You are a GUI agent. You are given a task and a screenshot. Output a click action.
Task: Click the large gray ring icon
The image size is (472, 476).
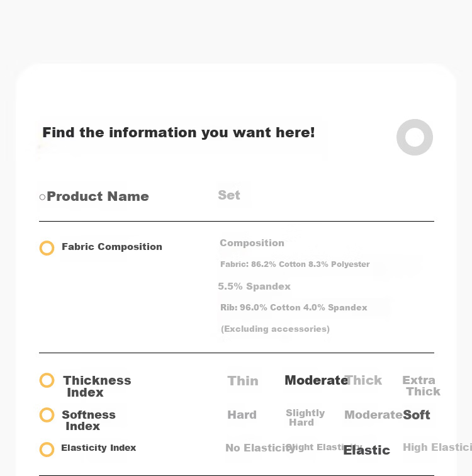point(414,137)
